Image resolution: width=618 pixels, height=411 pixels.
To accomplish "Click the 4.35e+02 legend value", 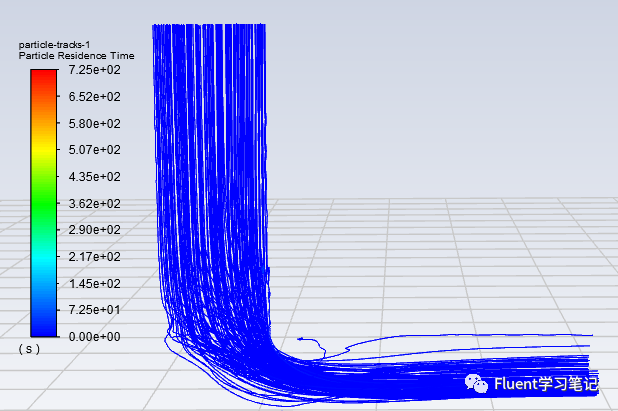I will 95,177.
